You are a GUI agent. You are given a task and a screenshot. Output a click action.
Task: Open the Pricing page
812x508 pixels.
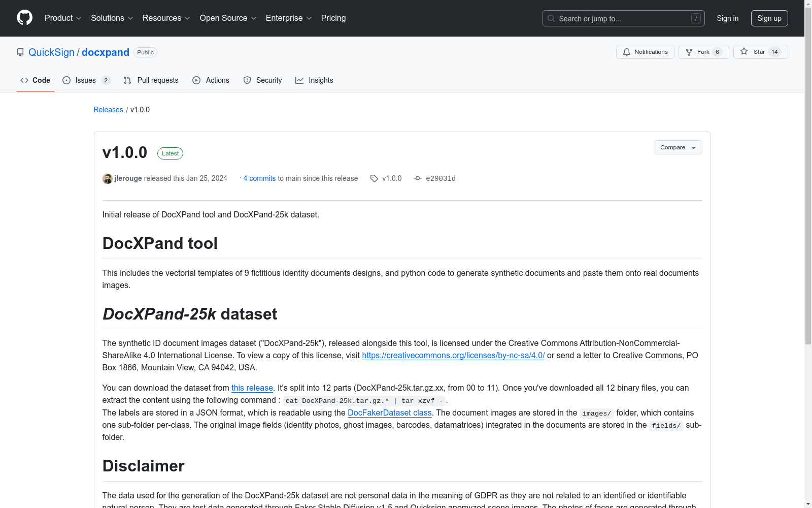tap(333, 18)
